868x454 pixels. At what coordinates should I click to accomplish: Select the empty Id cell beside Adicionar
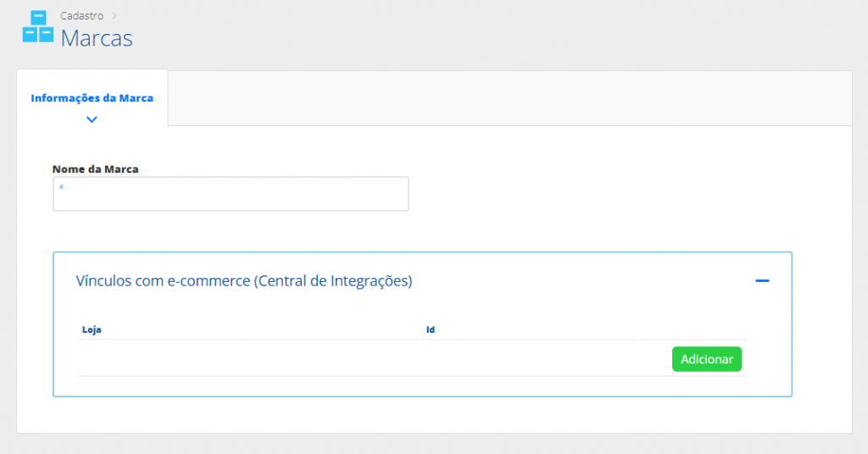529,358
